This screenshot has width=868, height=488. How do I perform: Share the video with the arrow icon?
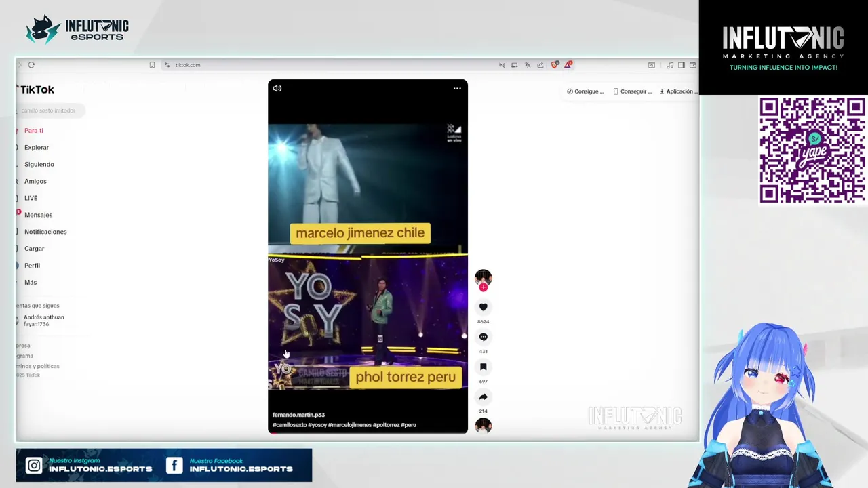point(483,396)
